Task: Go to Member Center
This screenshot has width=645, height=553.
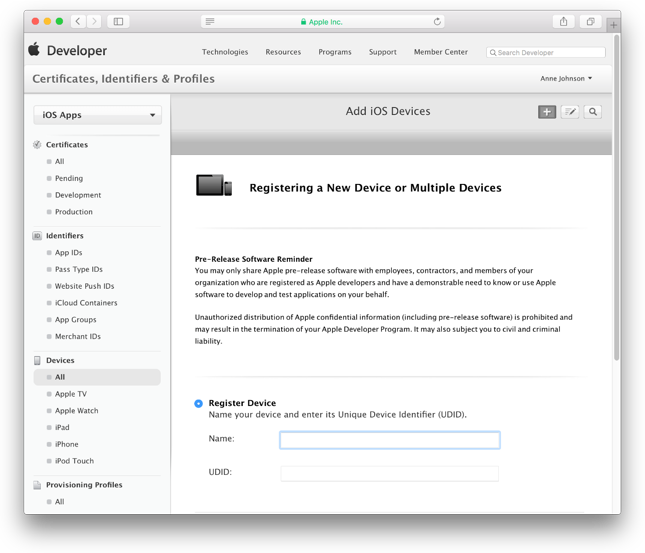Action: (x=441, y=52)
